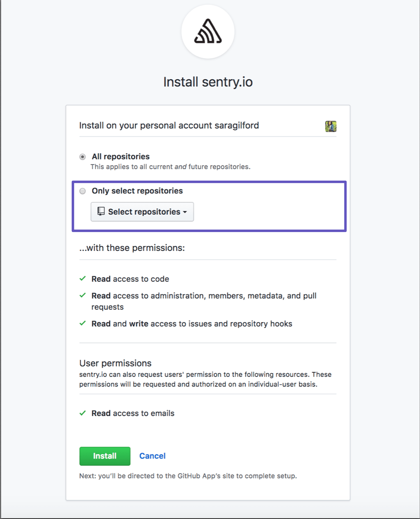The width and height of the screenshot is (420, 519).
Task: Click the saragilford account avatar
Action: [331, 126]
